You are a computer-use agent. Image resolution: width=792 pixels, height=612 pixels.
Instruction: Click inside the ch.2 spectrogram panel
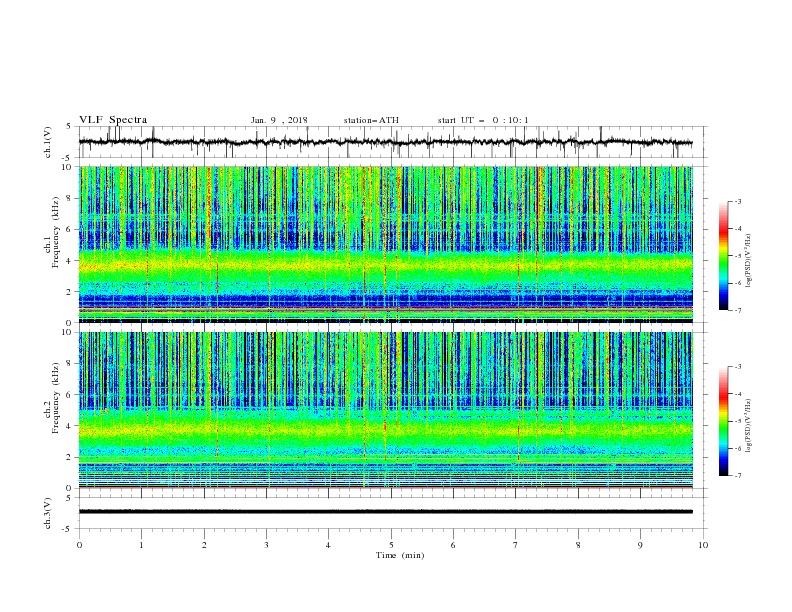click(x=385, y=410)
